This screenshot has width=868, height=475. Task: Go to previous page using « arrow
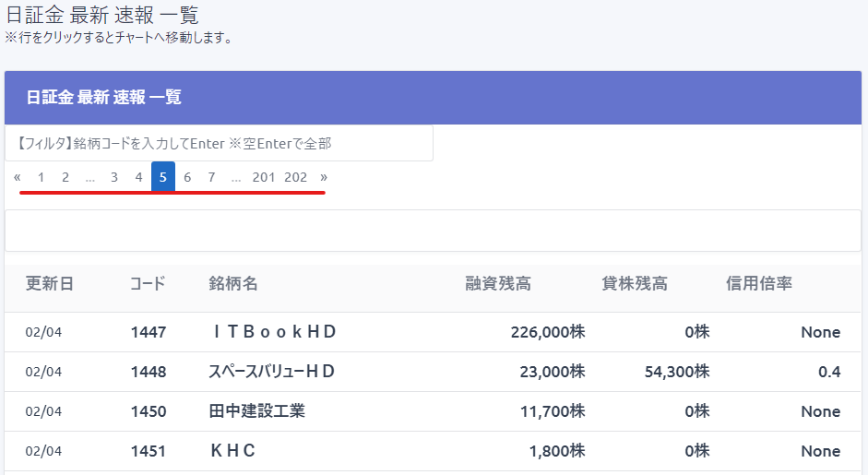tap(18, 177)
